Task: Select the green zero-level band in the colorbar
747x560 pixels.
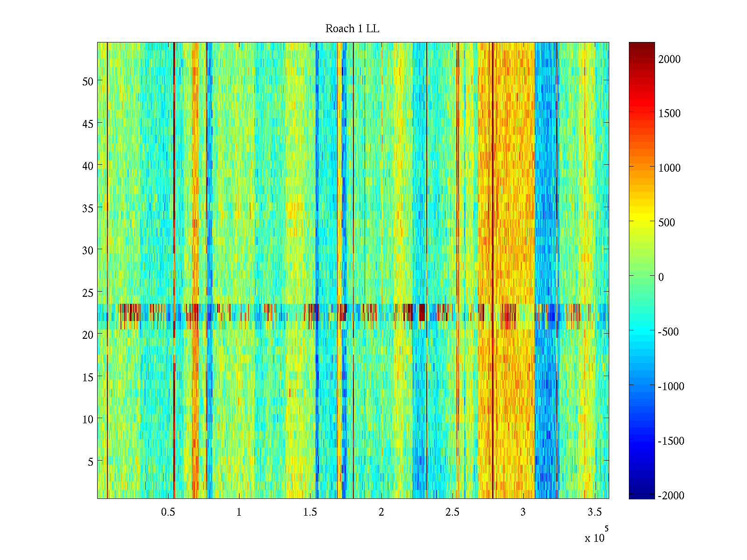Action: click(x=641, y=277)
